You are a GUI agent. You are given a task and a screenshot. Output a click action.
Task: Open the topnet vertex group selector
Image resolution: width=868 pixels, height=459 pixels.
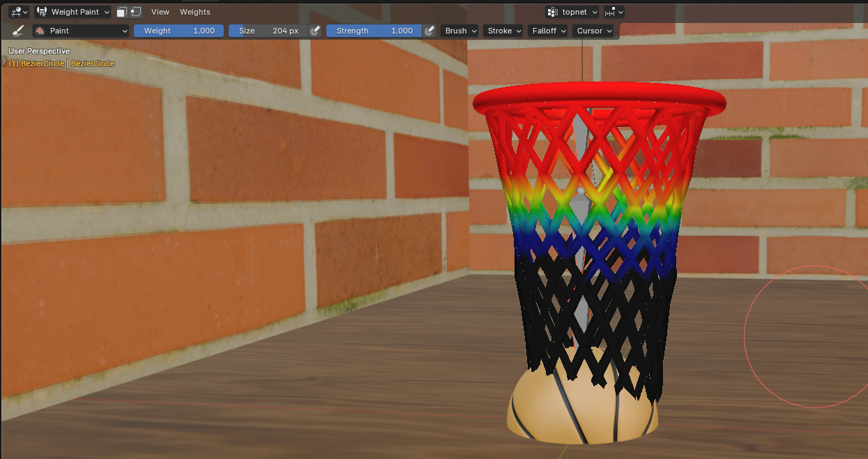tap(572, 12)
